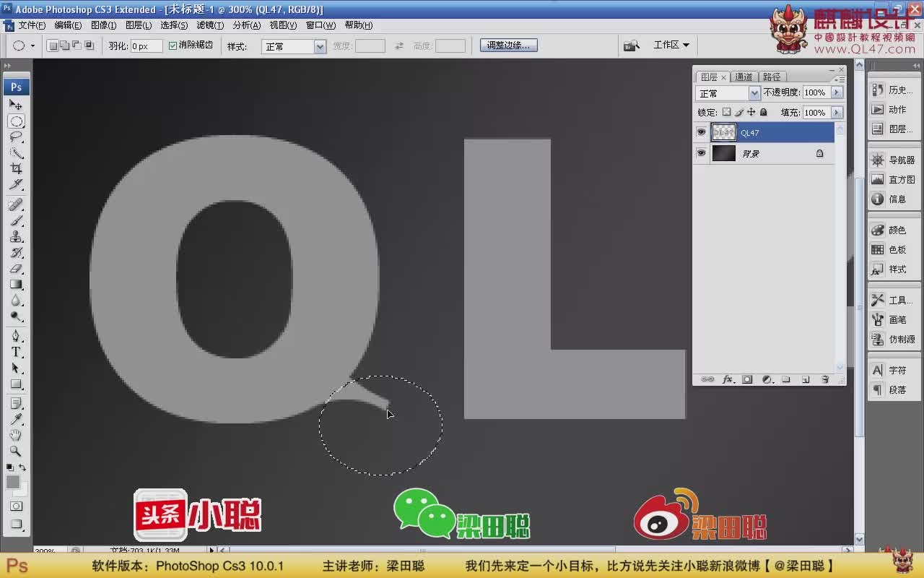
Task: Open the 工作区 workspace dropdown
Action: (x=671, y=45)
